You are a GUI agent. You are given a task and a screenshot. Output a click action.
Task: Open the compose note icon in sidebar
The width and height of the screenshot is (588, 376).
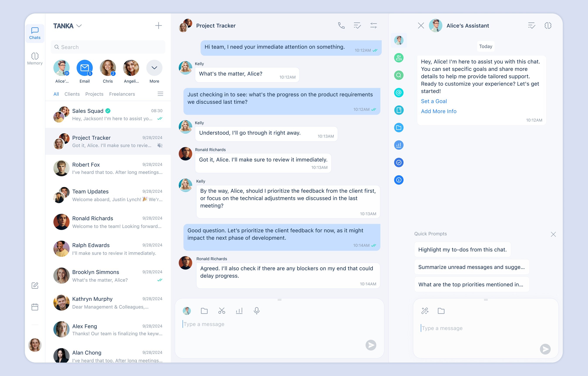pos(35,285)
